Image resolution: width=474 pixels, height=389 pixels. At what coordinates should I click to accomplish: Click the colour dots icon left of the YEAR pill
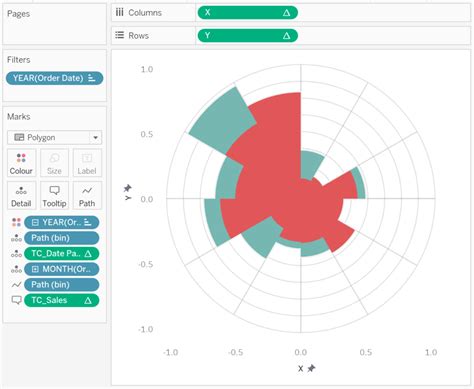[x=16, y=222]
